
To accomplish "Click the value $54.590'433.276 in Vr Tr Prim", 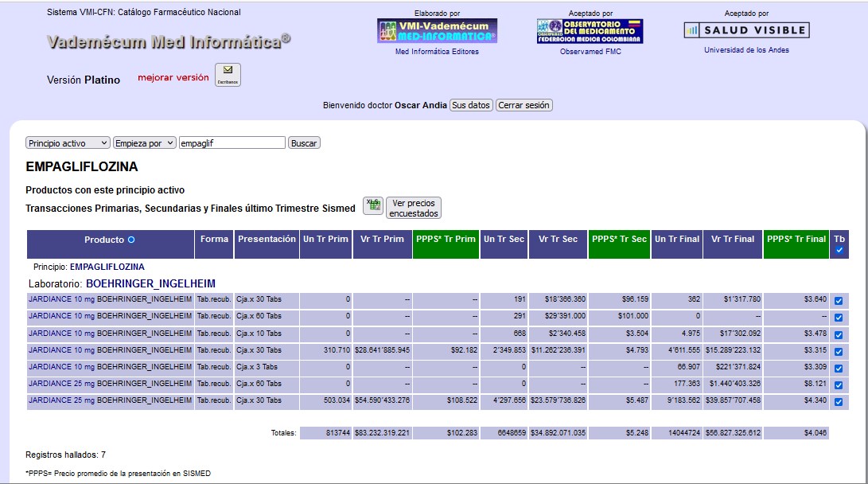I will [x=382, y=400].
